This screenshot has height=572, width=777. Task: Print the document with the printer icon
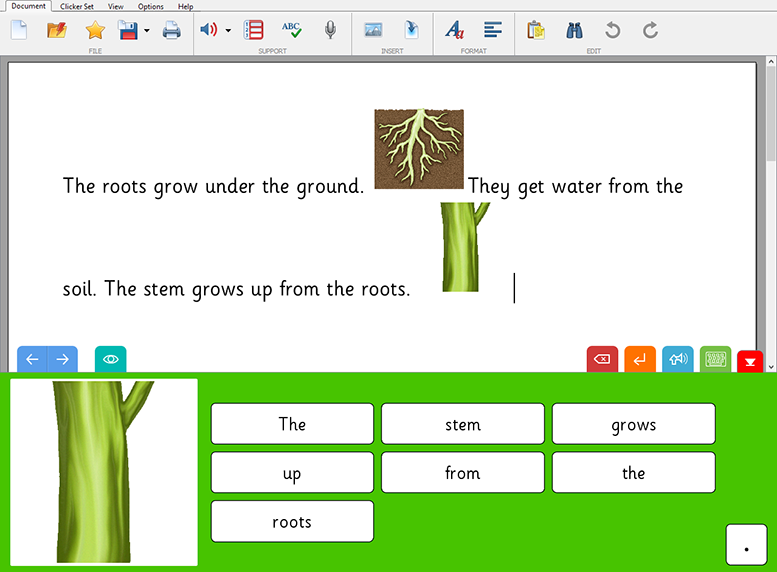(x=172, y=30)
